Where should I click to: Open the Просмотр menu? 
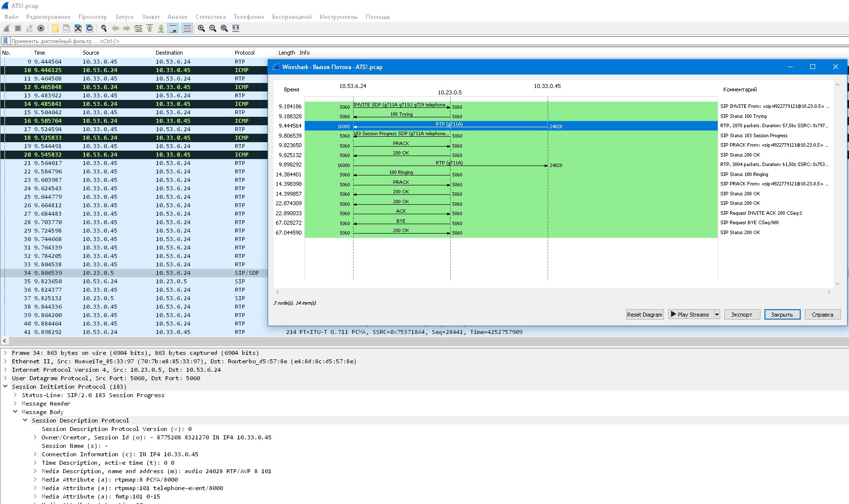[x=93, y=17]
